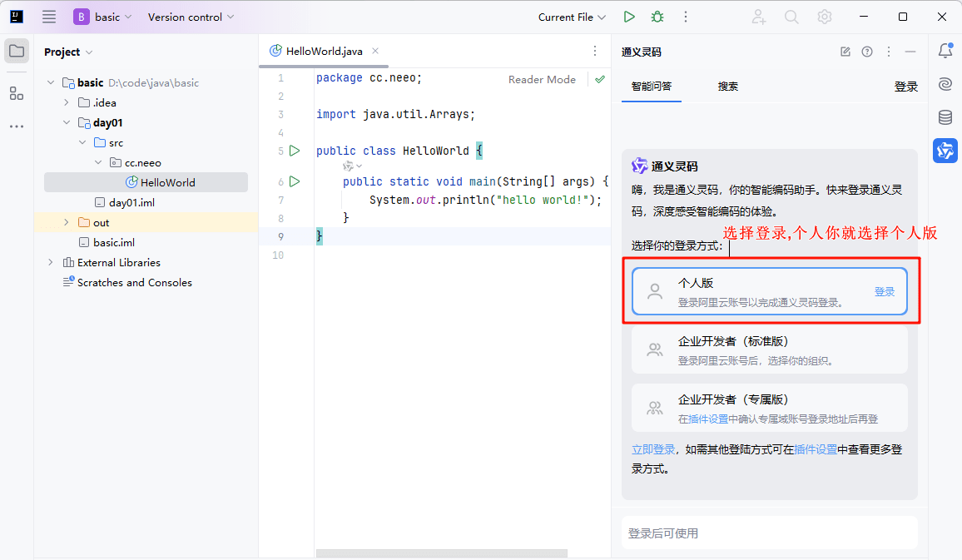Toggle Project tool window folder icon
Image resolution: width=962 pixels, height=560 pixels.
pyautogui.click(x=17, y=51)
